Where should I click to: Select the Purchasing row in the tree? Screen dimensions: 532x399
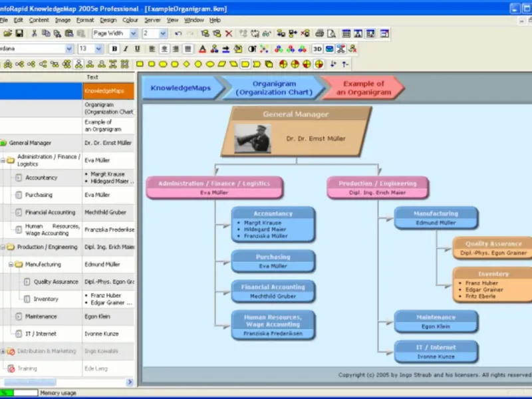[x=67, y=195]
